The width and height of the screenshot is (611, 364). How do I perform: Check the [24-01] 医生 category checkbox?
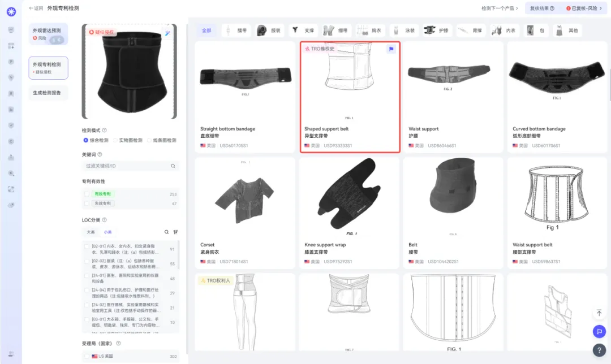coord(87,276)
